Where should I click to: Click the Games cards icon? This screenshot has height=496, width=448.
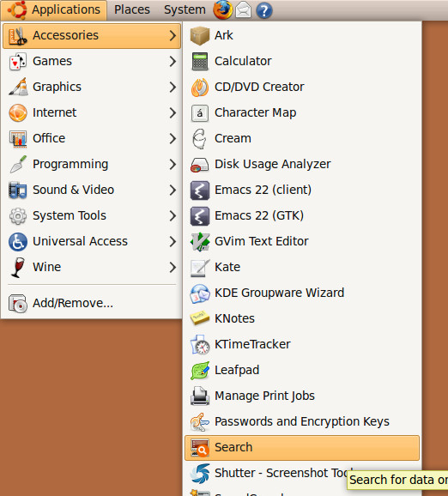pyautogui.click(x=18, y=62)
